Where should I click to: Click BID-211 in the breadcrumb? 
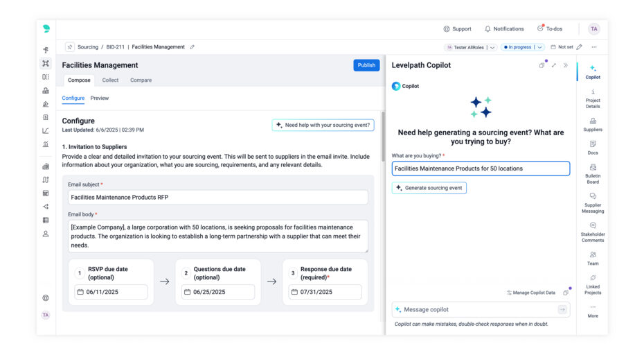pos(116,47)
